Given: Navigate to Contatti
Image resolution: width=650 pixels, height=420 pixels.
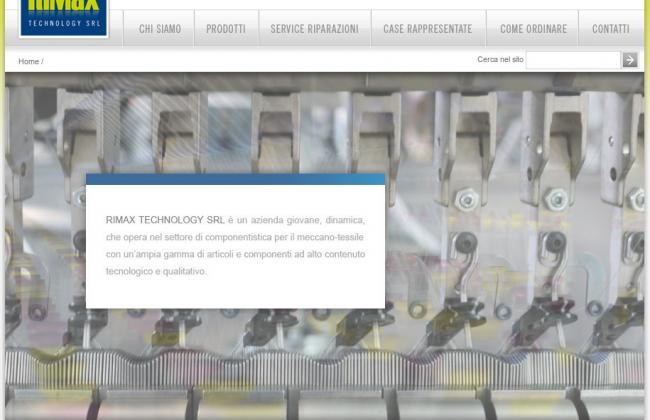Looking at the screenshot, I should coord(610,29).
